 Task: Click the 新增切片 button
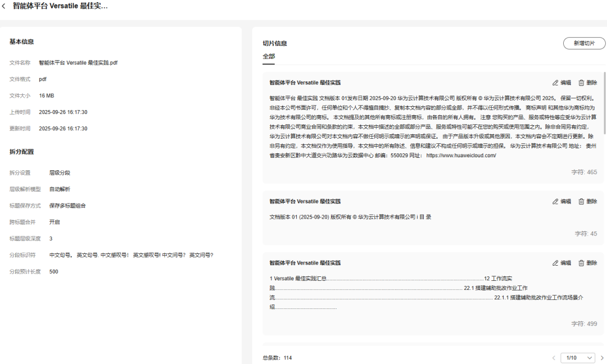(x=584, y=43)
